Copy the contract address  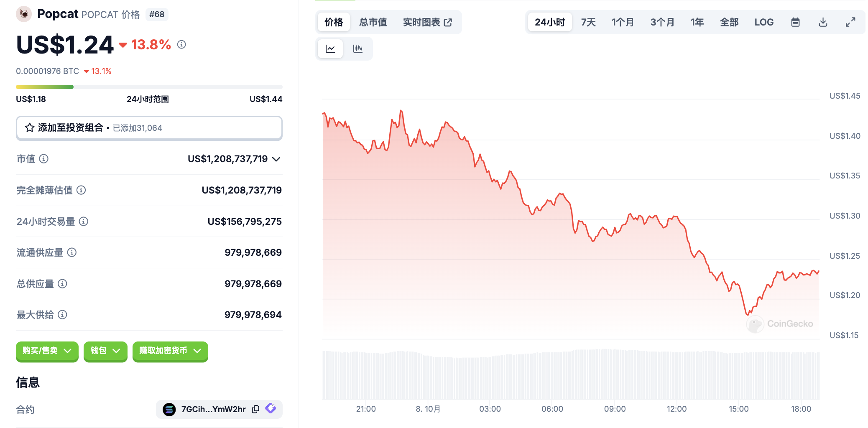tap(255, 409)
